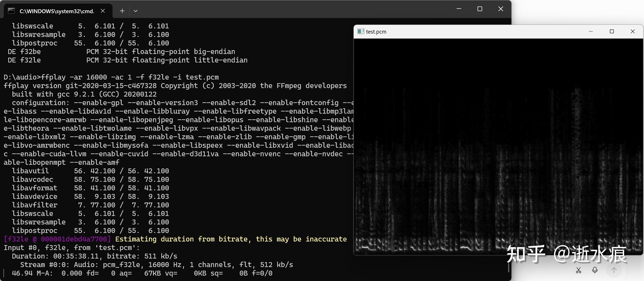Maximize the test.pcm ffplay window

pos(611,32)
